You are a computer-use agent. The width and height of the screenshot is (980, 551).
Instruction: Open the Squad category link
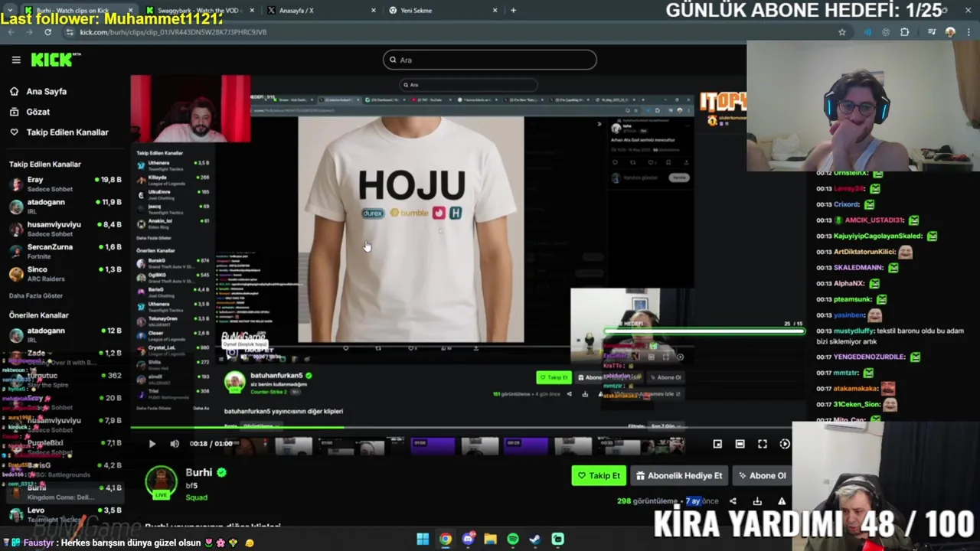(x=196, y=497)
